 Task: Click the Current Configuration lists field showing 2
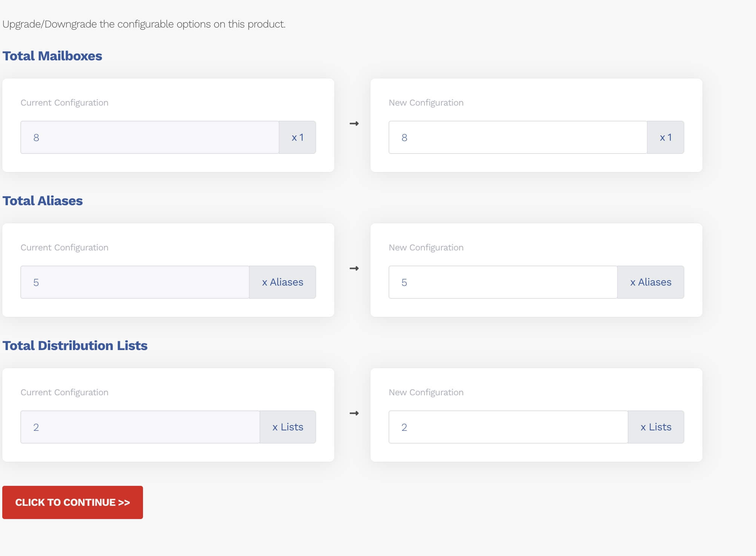pos(140,427)
